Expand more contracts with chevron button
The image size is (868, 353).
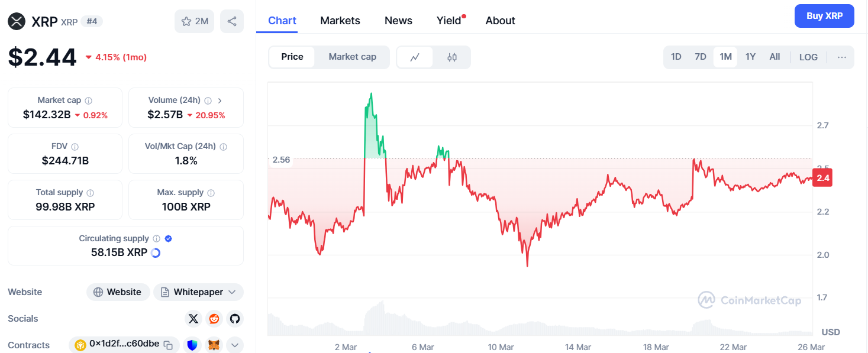tap(235, 345)
